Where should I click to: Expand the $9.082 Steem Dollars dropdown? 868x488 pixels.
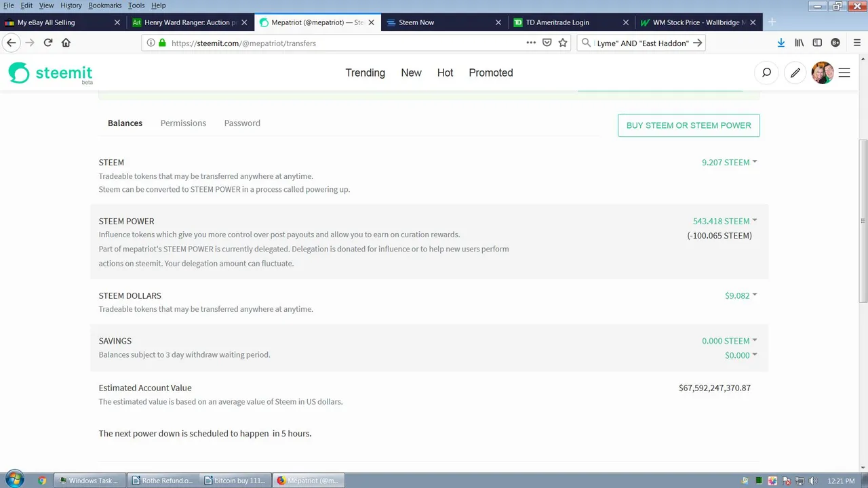[x=755, y=295]
